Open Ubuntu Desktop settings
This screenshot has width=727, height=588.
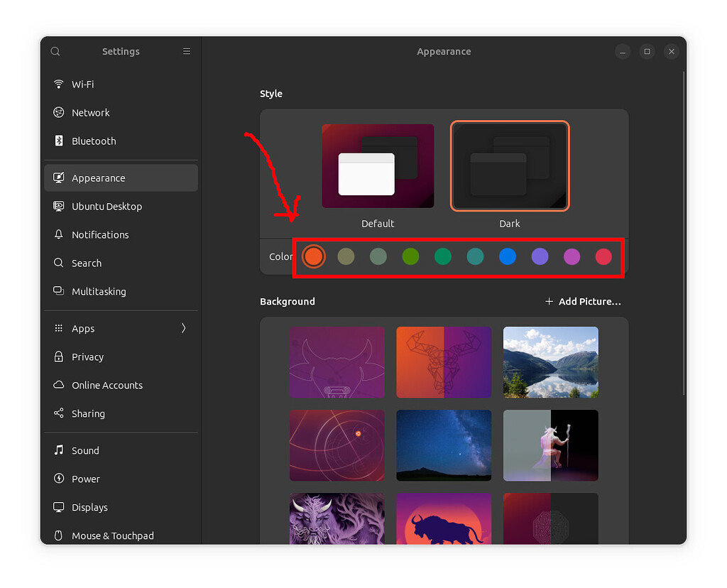click(59, 206)
